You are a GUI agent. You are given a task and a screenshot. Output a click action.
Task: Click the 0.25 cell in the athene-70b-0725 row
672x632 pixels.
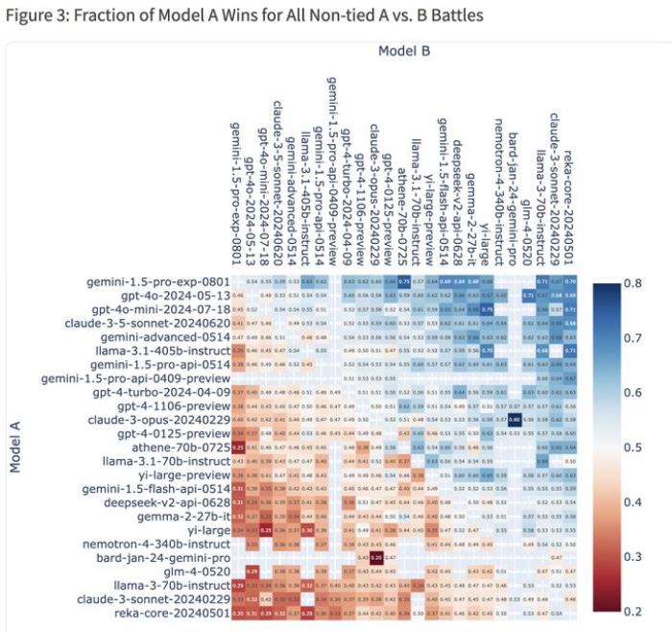click(238, 448)
